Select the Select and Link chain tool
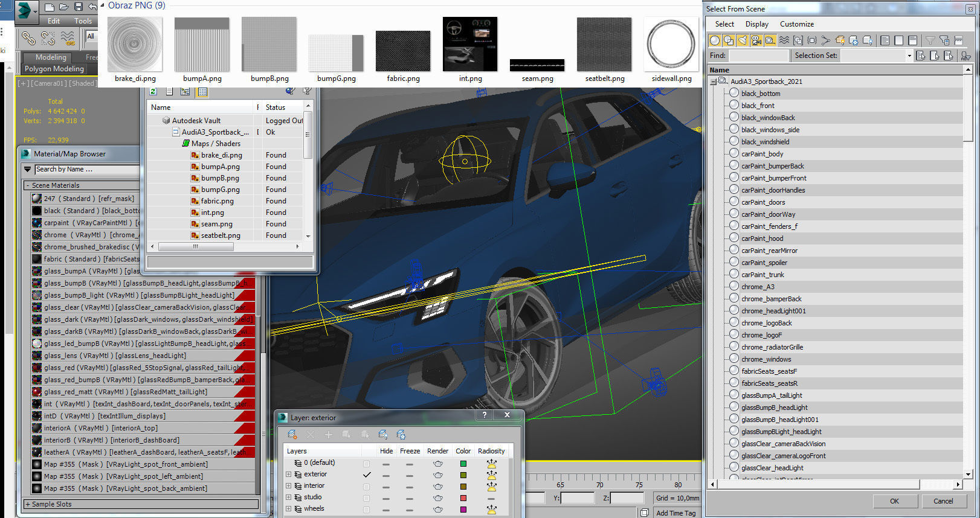 28,39
